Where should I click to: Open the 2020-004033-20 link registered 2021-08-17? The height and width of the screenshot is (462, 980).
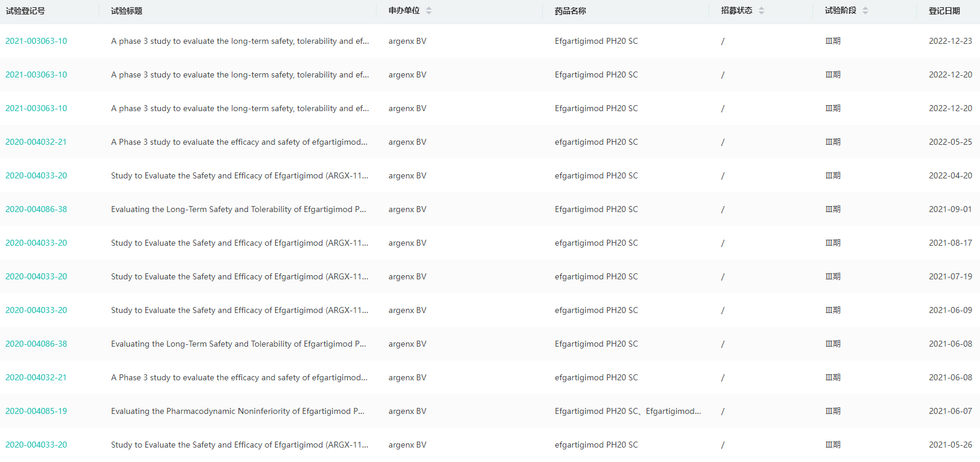click(x=36, y=243)
